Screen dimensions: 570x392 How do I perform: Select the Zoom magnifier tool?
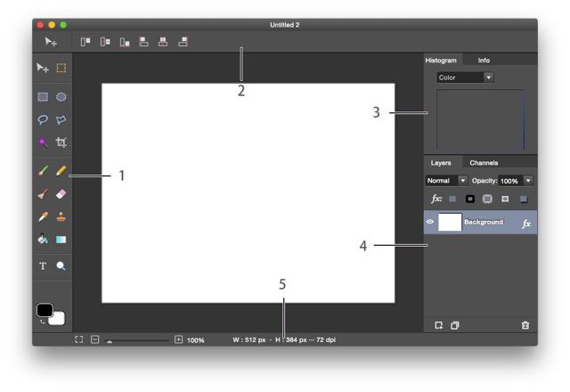point(61,265)
